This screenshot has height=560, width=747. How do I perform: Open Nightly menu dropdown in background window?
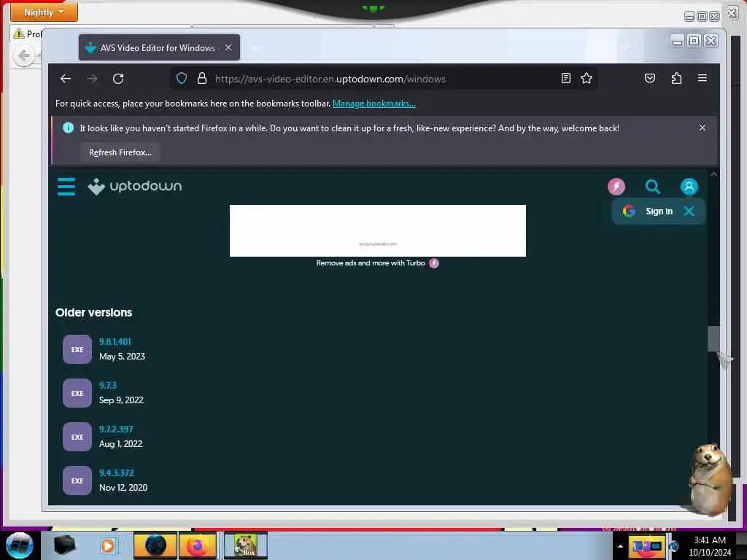44,12
